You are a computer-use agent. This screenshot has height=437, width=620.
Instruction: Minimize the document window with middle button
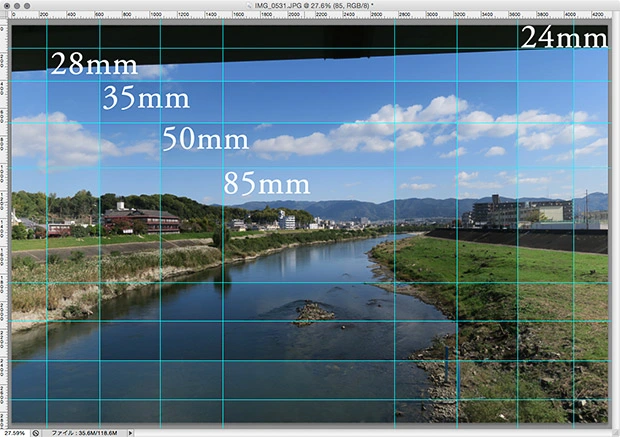tap(17, 6)
